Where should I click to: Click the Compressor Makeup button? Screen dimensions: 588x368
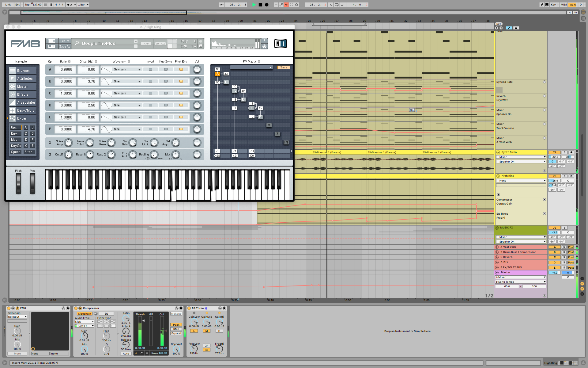click(x=176, y=314)
